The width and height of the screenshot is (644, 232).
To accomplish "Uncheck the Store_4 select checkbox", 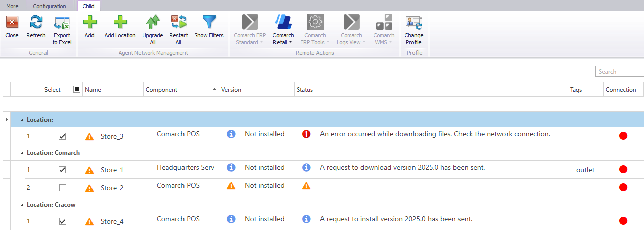I will click(62, 221).
